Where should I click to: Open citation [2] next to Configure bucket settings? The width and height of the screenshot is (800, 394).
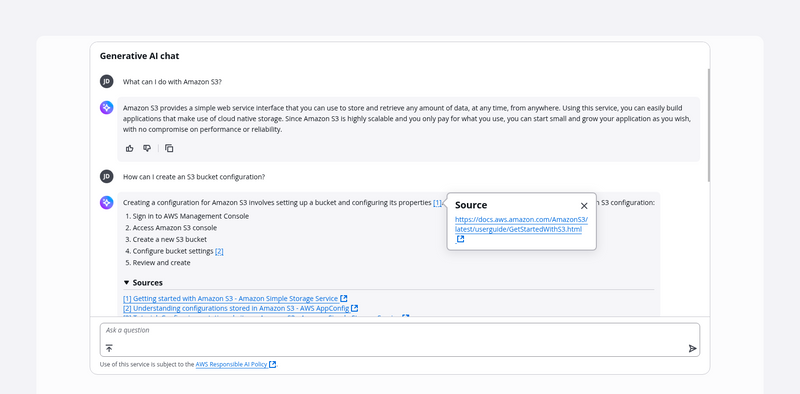[x=219, y=251]
